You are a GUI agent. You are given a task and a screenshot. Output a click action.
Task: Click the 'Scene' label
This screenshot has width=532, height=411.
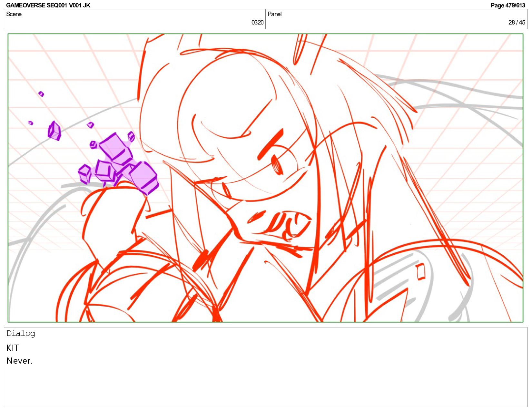click(x=14, y=14)
